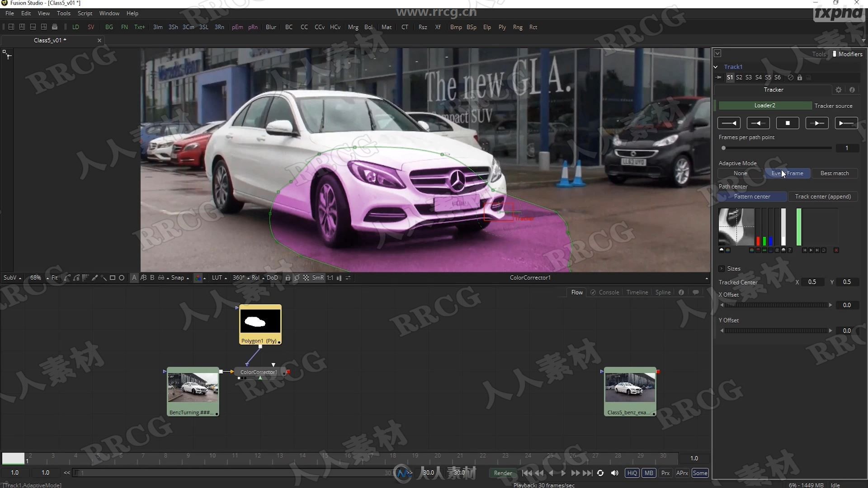Click the Tracked Center X field
This screenshot has width=868, height=488.
point(812,282)
